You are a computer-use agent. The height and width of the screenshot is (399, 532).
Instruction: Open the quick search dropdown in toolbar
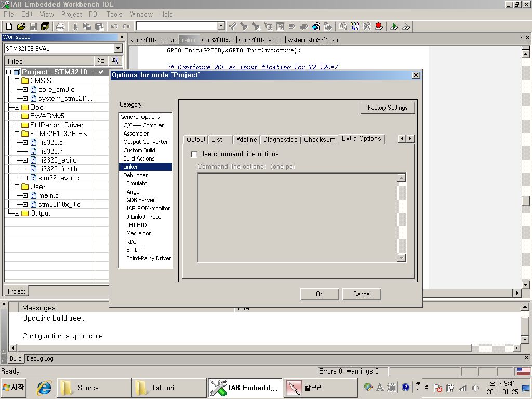221,26
